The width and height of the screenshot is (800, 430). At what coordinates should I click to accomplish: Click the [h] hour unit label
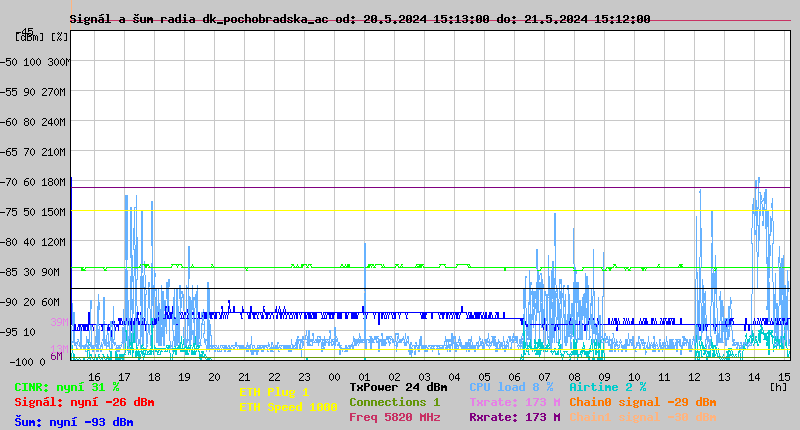778,386
